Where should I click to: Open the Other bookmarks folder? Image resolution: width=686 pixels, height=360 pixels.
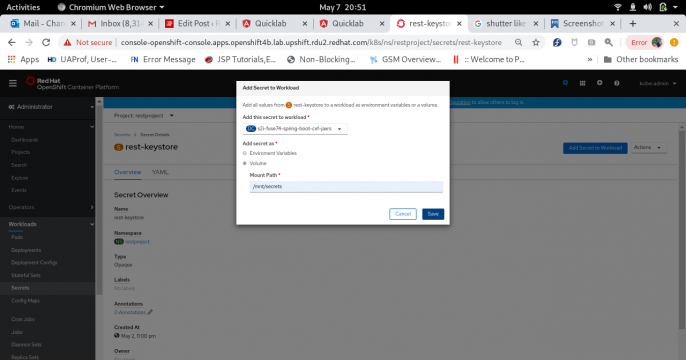pos(641,59)
